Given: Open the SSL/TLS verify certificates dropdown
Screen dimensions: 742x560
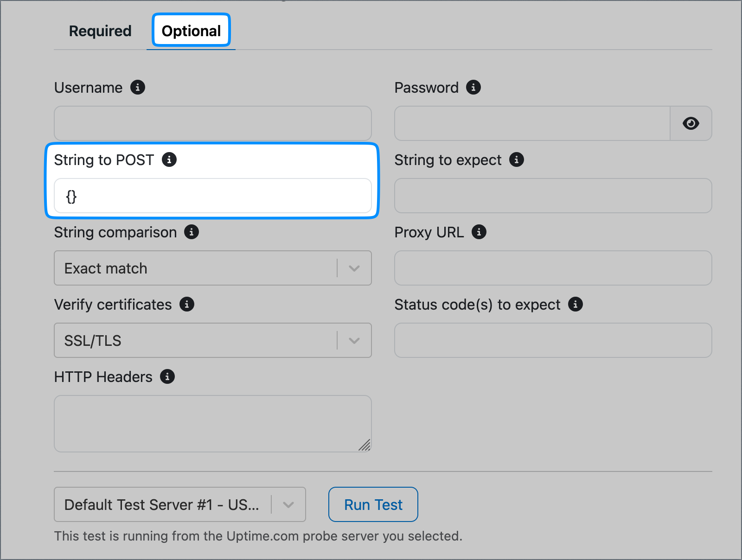Looking at the screenshot, I should 213,340.
